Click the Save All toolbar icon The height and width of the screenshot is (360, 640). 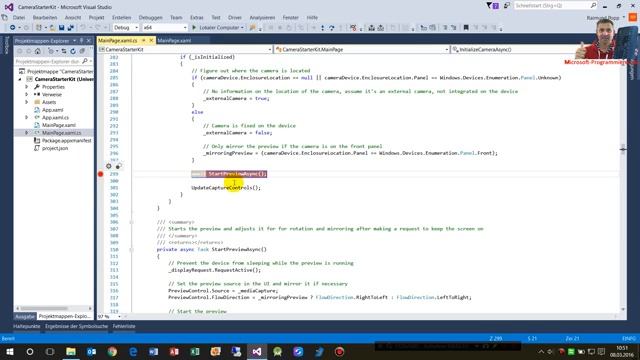coord(70,28)
